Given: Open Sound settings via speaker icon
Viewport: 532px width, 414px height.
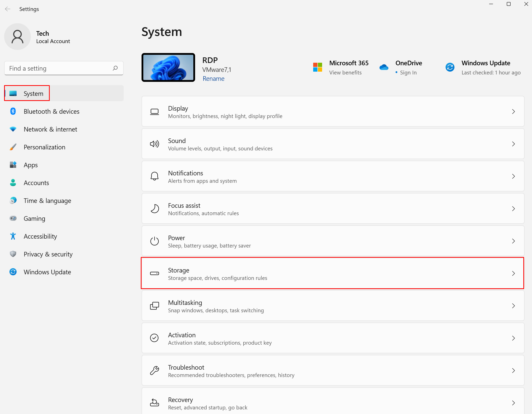Looking at the screenshot, I should [154, 144].
